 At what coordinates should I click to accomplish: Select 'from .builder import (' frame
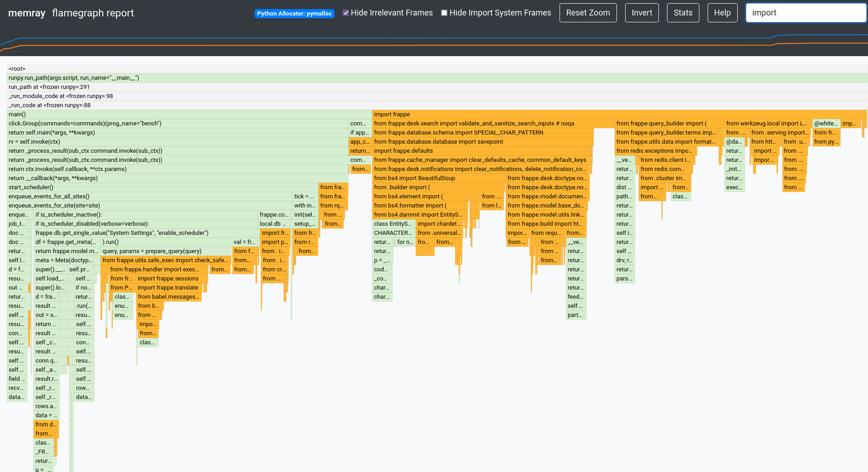coord(438,187)
